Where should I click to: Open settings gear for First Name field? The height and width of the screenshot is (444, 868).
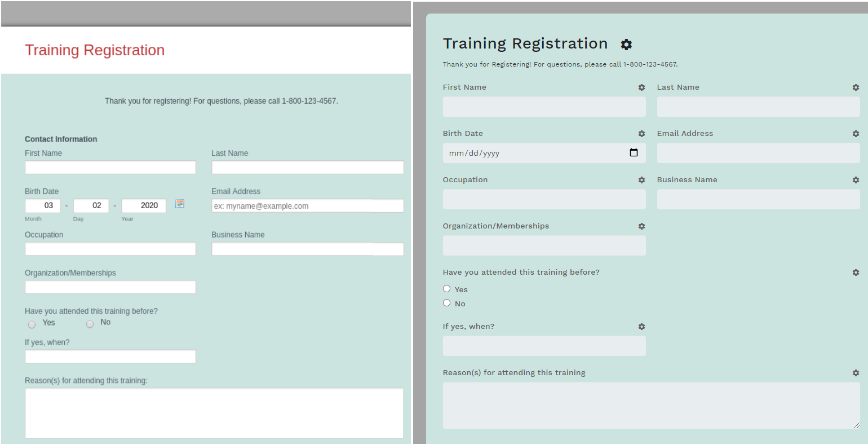(x=641, y=87)
